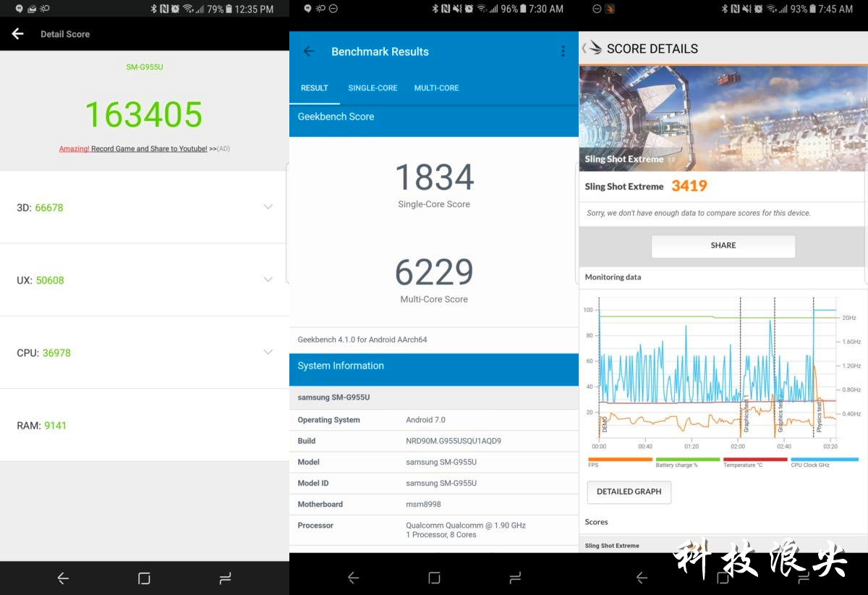Open the Record Game and Share link
Screen dimensions: 868x595
pyautogui.click(x=148, y=149)
